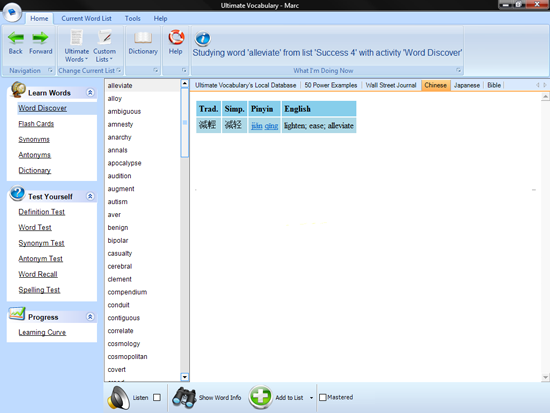
Task: Click the Help lifebuoy icon
Action: pyautogui.click(x=176, y=37)
